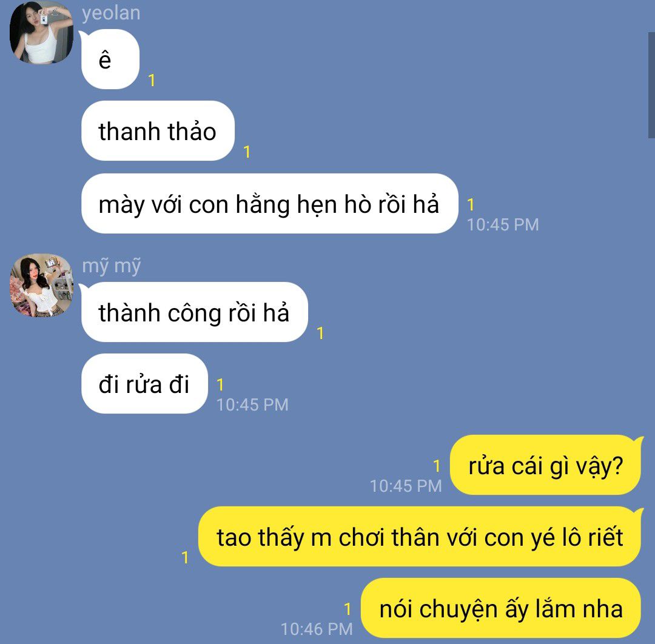655x644 pixels.
Task: Tap read count beside 'thanh thảo' message
Action: point(247,152)
